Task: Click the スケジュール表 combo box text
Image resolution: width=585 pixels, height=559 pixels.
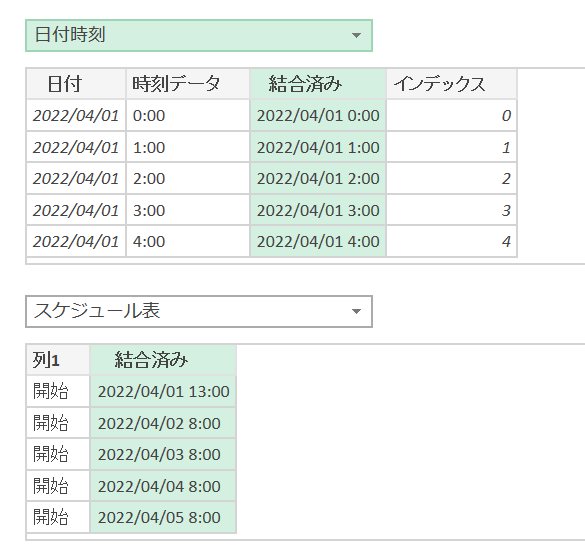Action: [x=97, y=310]
